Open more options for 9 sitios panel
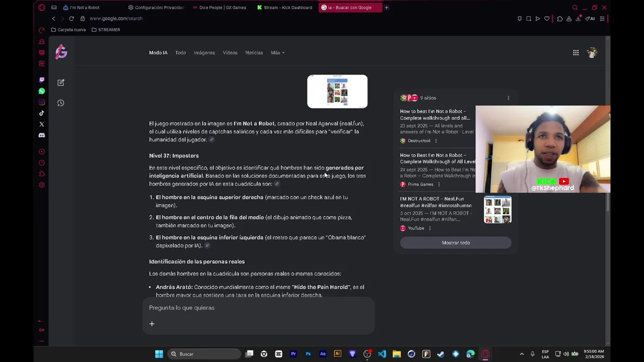 tap(508, 98)
